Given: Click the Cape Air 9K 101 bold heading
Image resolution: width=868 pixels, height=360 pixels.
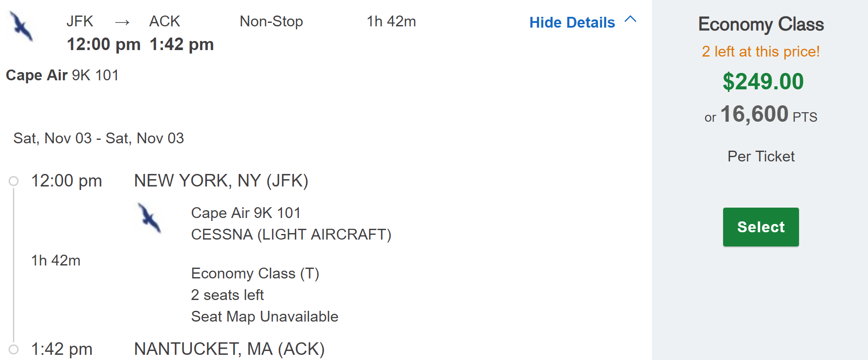Looking at the screenshot, I should 62,75.
